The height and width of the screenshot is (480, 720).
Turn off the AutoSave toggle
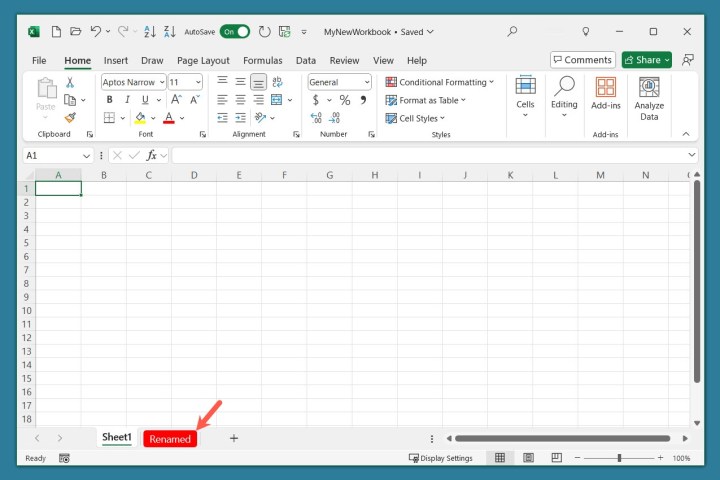[235, 32]
